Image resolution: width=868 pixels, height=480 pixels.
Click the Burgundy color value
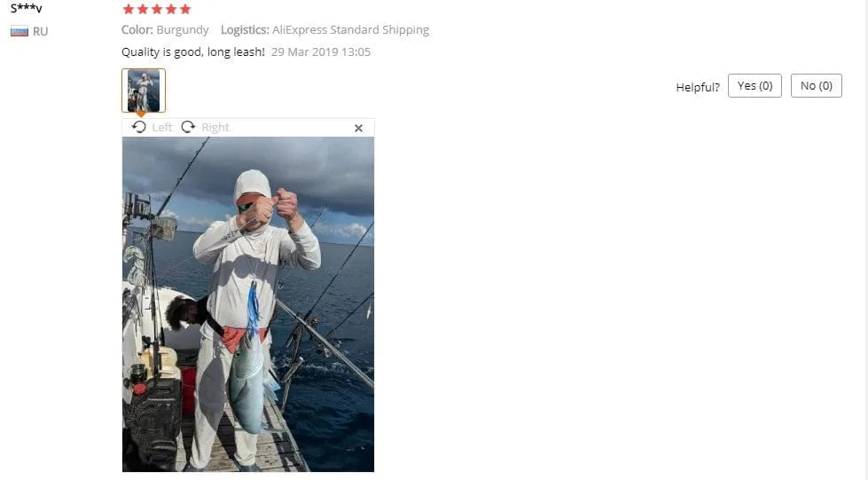(x=183, y=30)
